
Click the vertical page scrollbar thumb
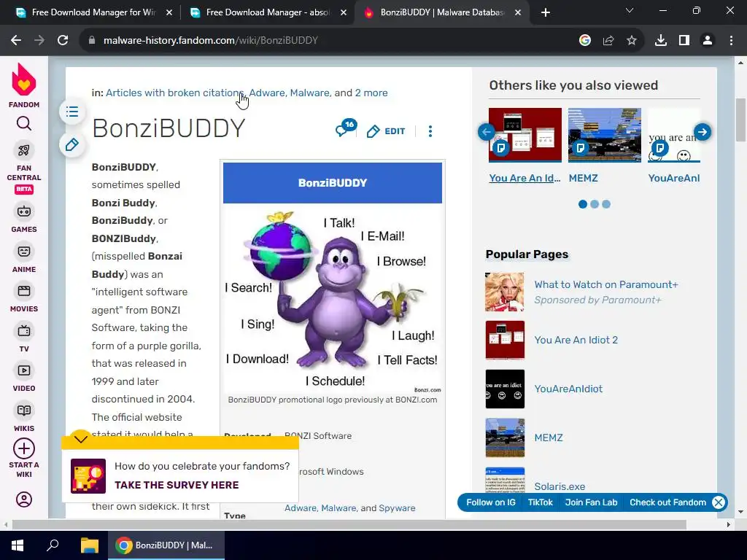point(740,120)
